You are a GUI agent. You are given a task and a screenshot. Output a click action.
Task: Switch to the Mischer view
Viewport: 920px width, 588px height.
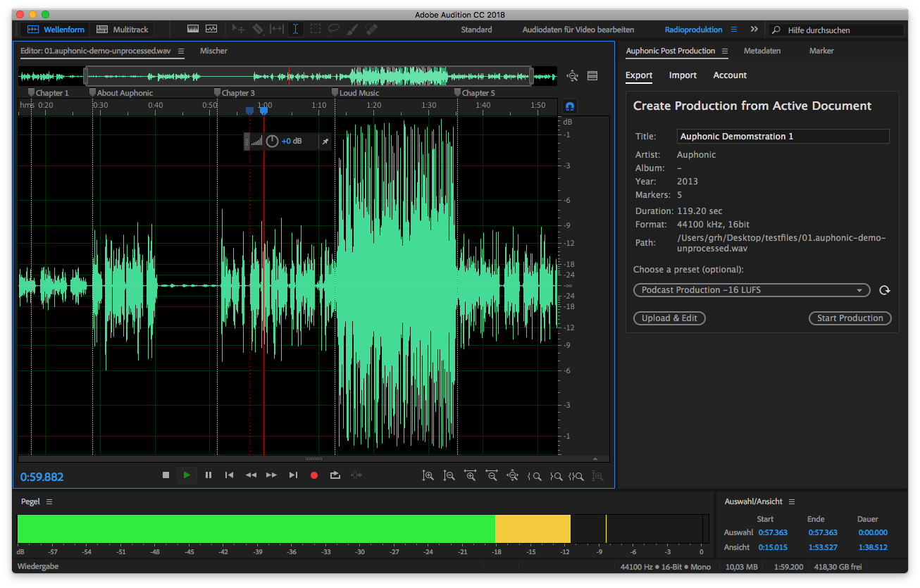[x=213, y=51]
